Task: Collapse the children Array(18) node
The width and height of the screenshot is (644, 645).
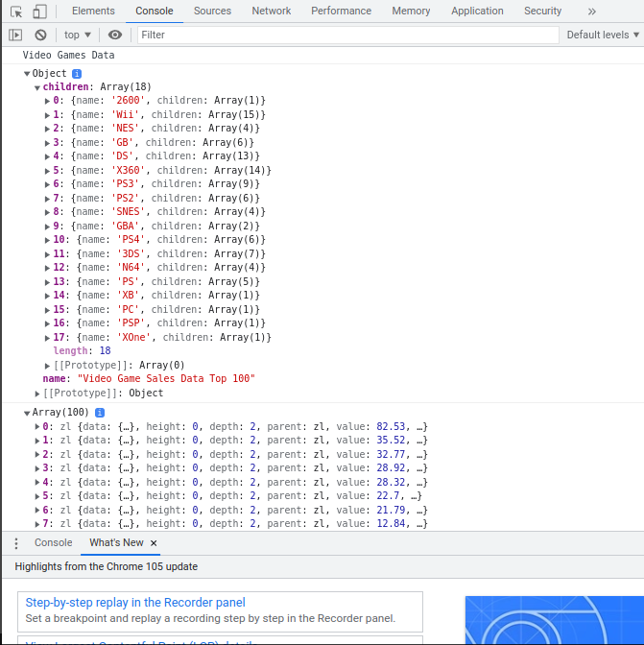Action: tap(37, 87)
